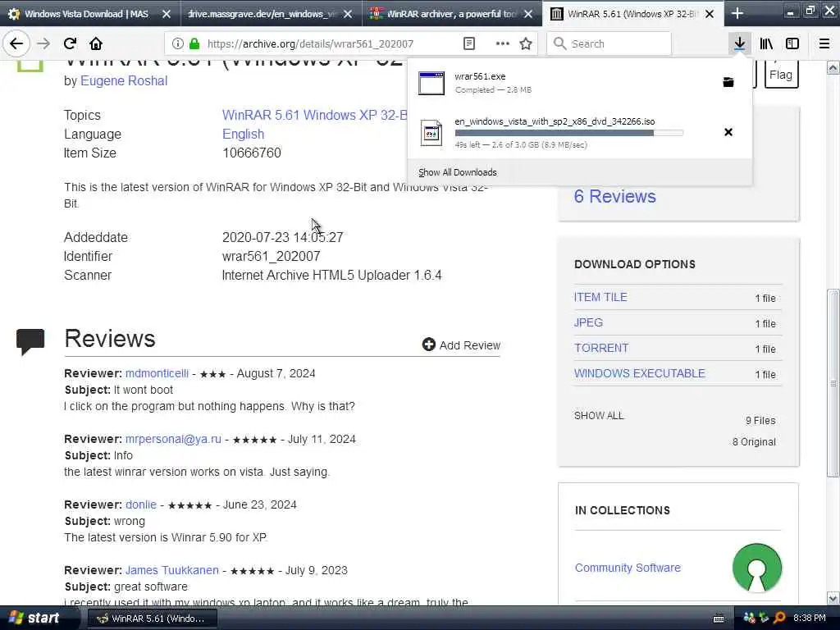The width and height of the screenshot is (840, 630).
Task: Select the WinRAR 5.61 taskbar button
Action: click(152, 619)
